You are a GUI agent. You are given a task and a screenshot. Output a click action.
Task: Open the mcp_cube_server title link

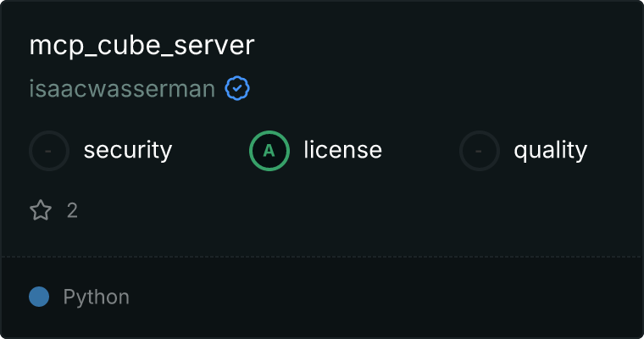click(x=142, y=46)
